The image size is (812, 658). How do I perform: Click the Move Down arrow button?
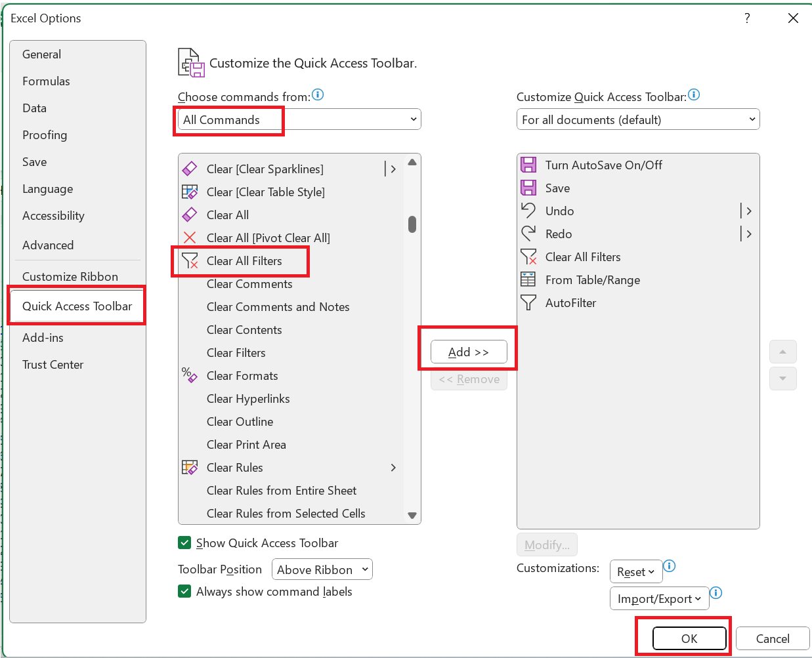point(782,379)
